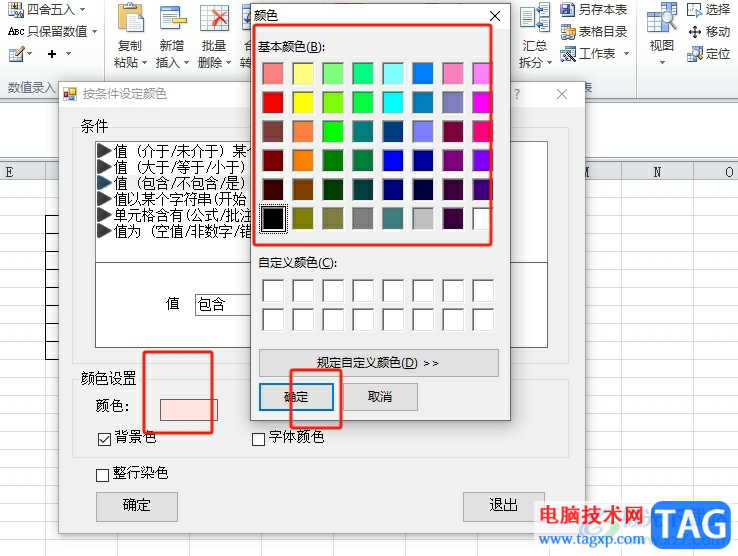Pick the cyan basic color swatch

[393, 103]
